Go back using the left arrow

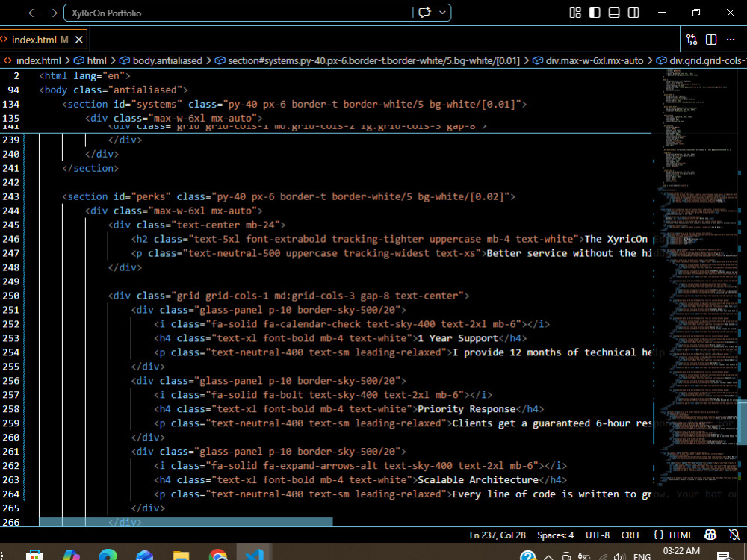point(33,13)
